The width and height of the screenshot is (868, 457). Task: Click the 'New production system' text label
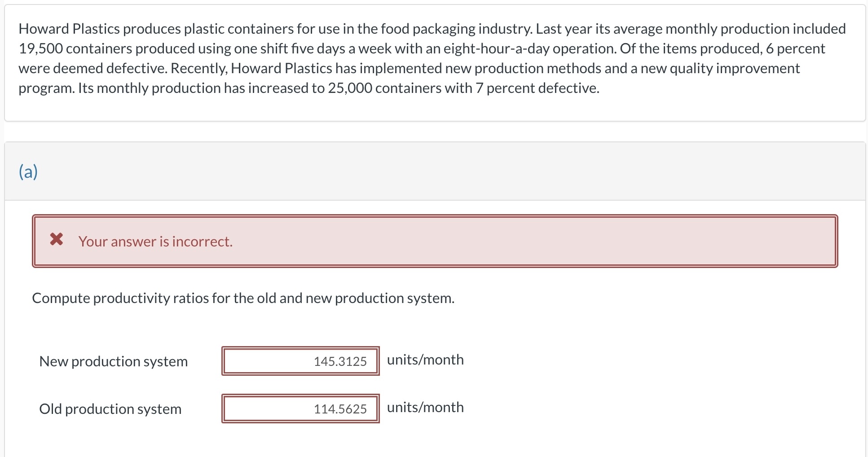[x=113, y=361]
